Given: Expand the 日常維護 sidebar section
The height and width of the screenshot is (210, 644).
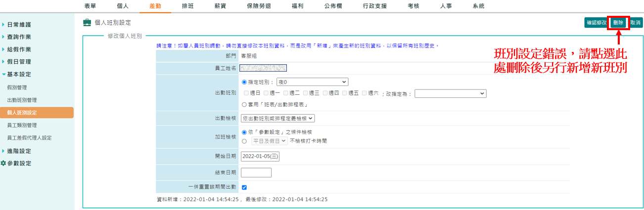Looking at the screenshot, I should 19,24.
